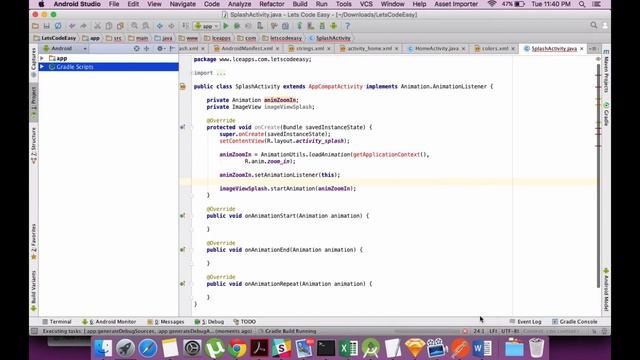Click the Replace toolbar icon
Viewport: 640px width, 360px height.
pos(146,26)
